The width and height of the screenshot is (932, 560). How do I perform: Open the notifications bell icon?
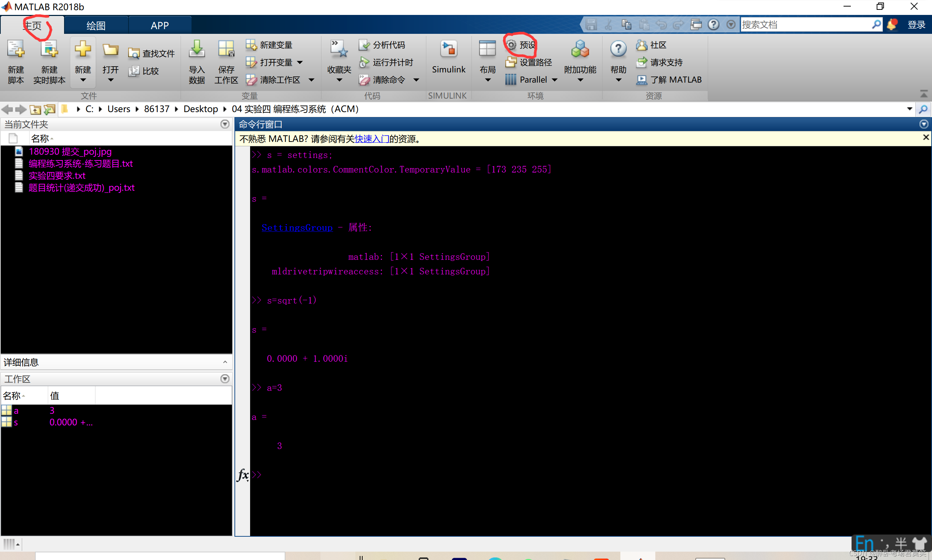tap(892, 24)
